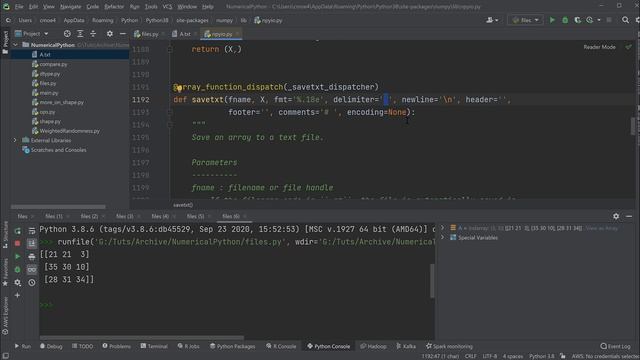
Task: Collapse the NumericalPython project root
Action: (x=16, y=45)
